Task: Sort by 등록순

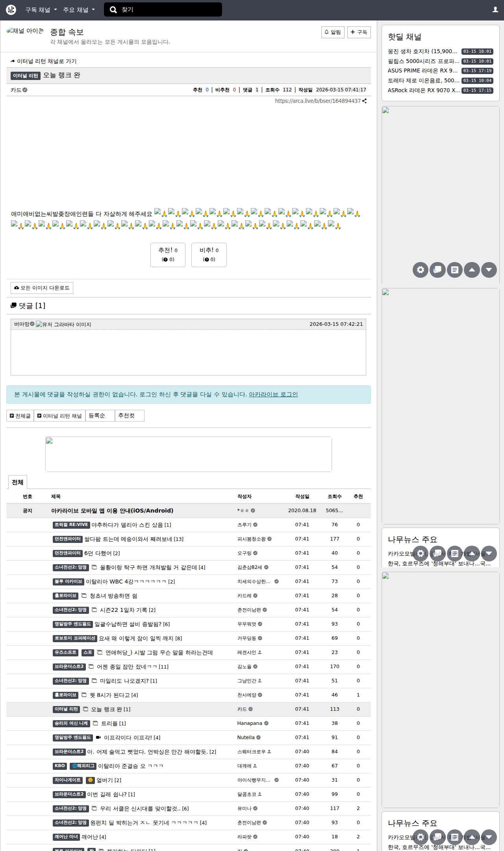Action: (x=100, y=416)
